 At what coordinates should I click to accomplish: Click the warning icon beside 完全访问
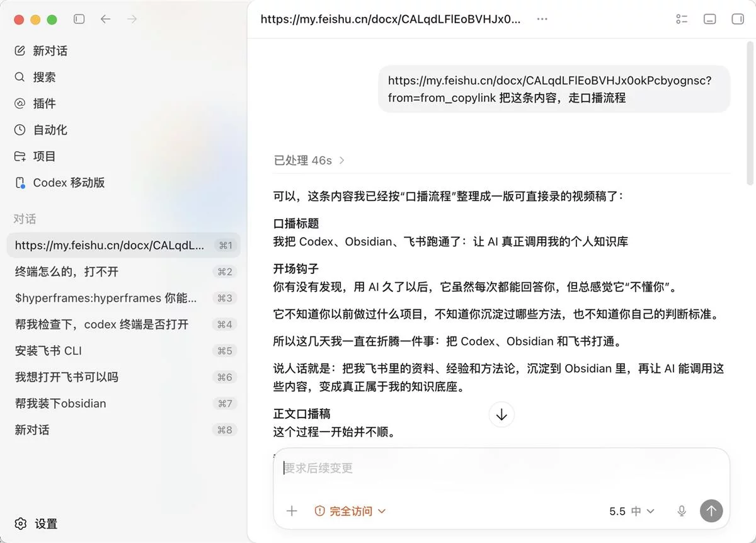pos(319,511)
